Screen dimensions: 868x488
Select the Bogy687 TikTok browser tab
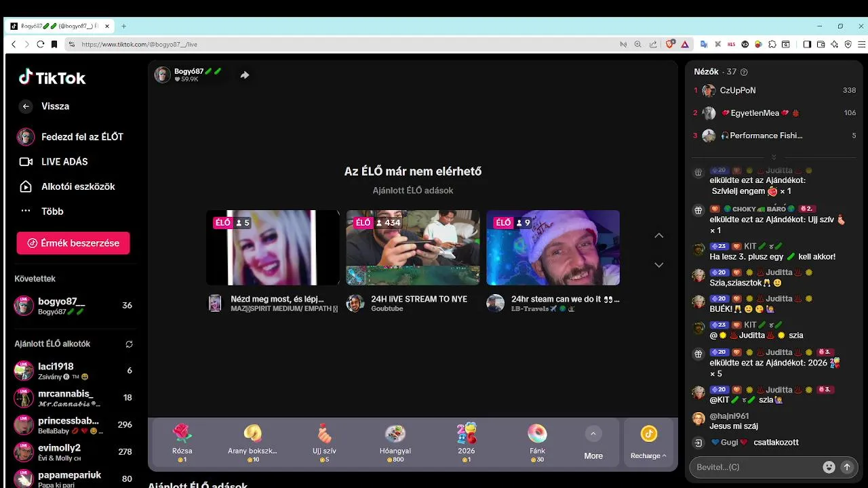pos(60,26)
